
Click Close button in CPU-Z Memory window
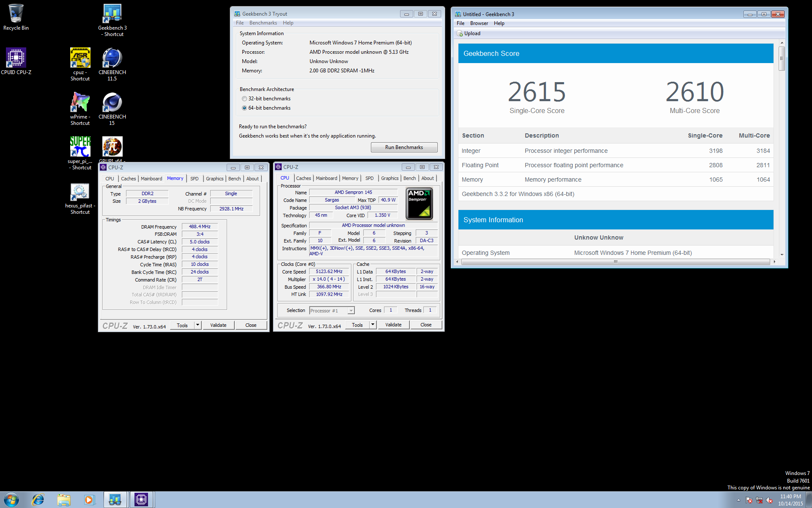[x=251, y=325]
